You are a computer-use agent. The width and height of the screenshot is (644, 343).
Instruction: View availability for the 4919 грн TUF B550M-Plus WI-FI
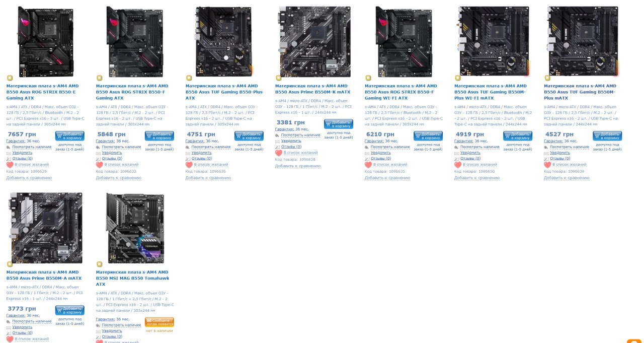[x=479, y=147]
